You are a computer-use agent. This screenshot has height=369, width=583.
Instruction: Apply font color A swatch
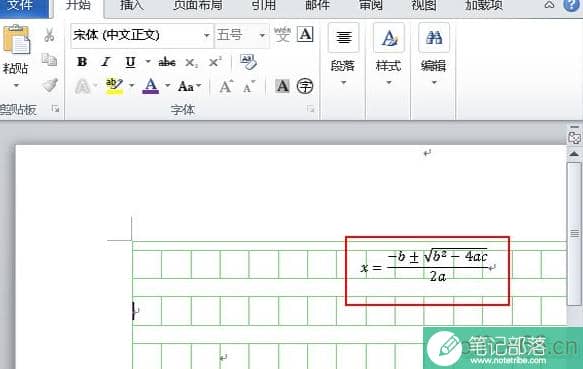[x=151, y=86]
